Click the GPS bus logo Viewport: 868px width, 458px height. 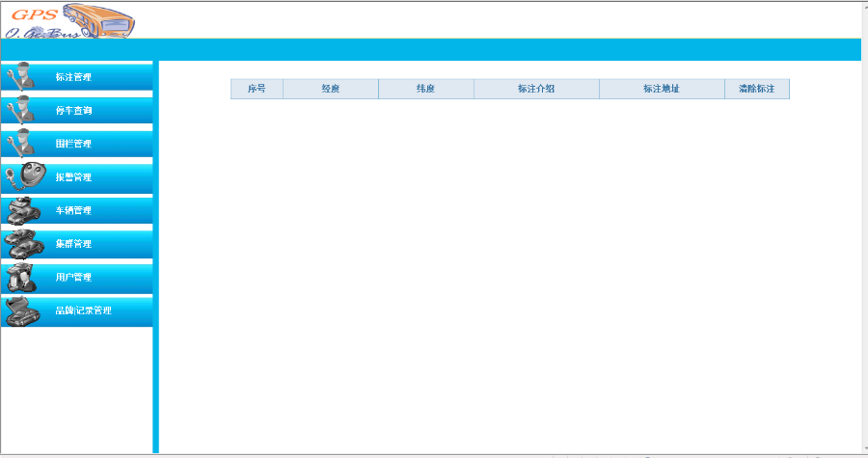pyautogui.click(x=69, y=21)
